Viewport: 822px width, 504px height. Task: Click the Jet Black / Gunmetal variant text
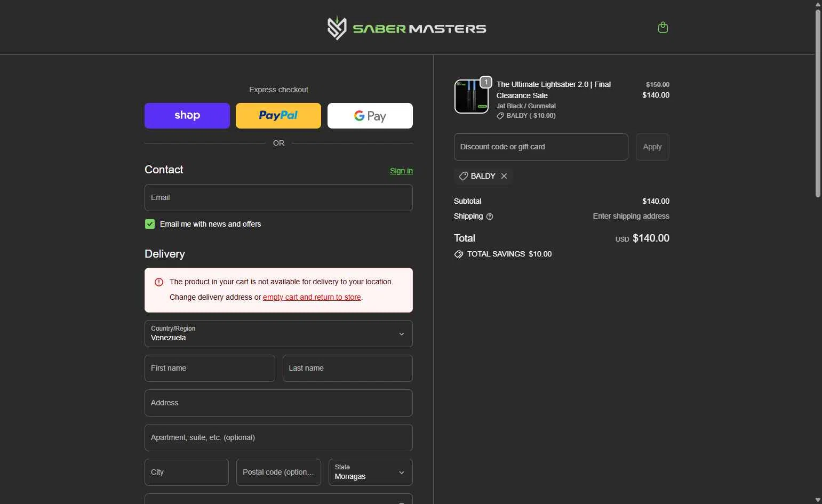[x=526, y=106]
